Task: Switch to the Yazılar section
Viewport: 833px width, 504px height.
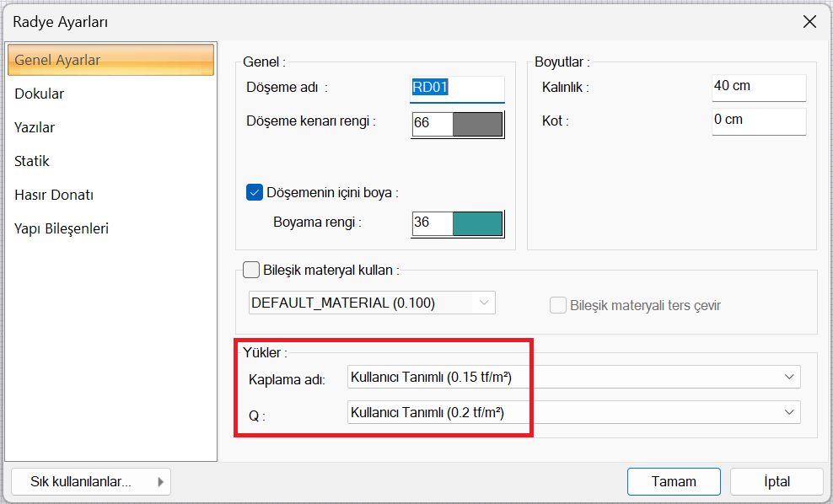Action: [x=35, y=127]
